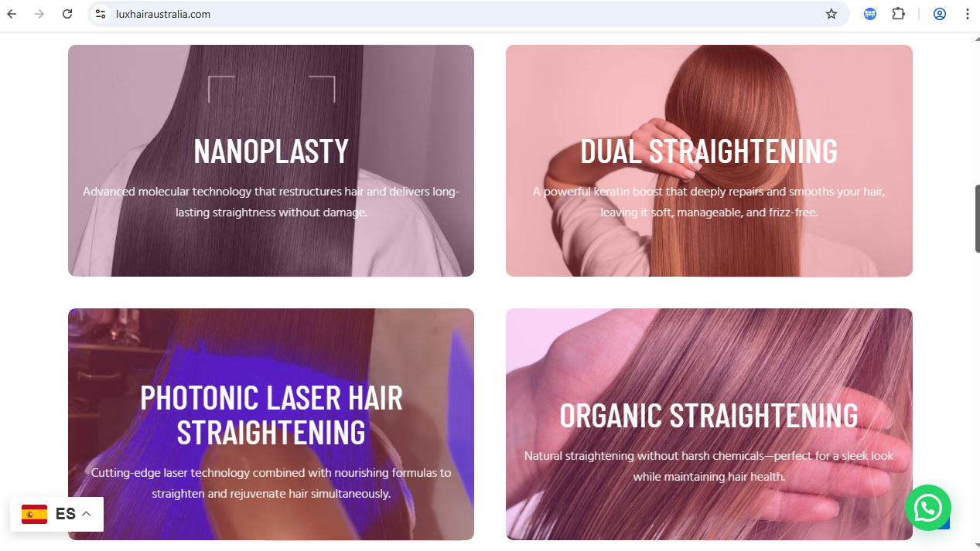The width and height of the screenshot is (980, 551).
Task: Click the Spanish flag icon
Action: coord(35,514)
